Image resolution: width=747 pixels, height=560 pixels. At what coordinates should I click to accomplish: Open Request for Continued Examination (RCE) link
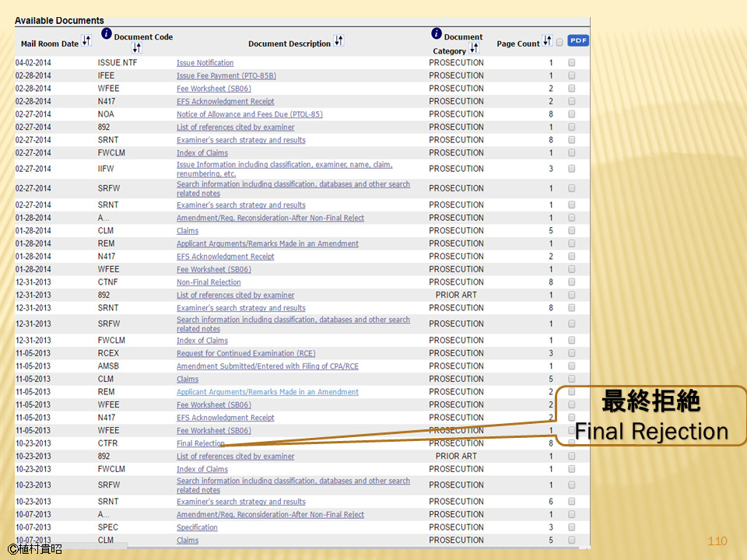click(246, 353)
